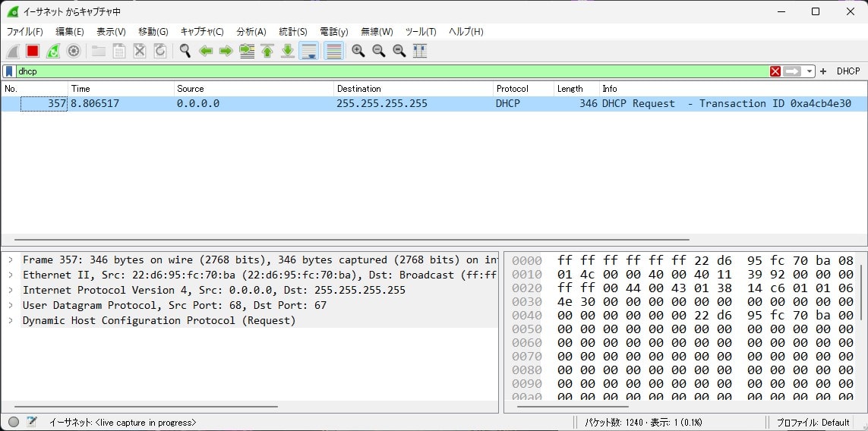
Task: Zoom out the main window text
Action: point(379,52)
